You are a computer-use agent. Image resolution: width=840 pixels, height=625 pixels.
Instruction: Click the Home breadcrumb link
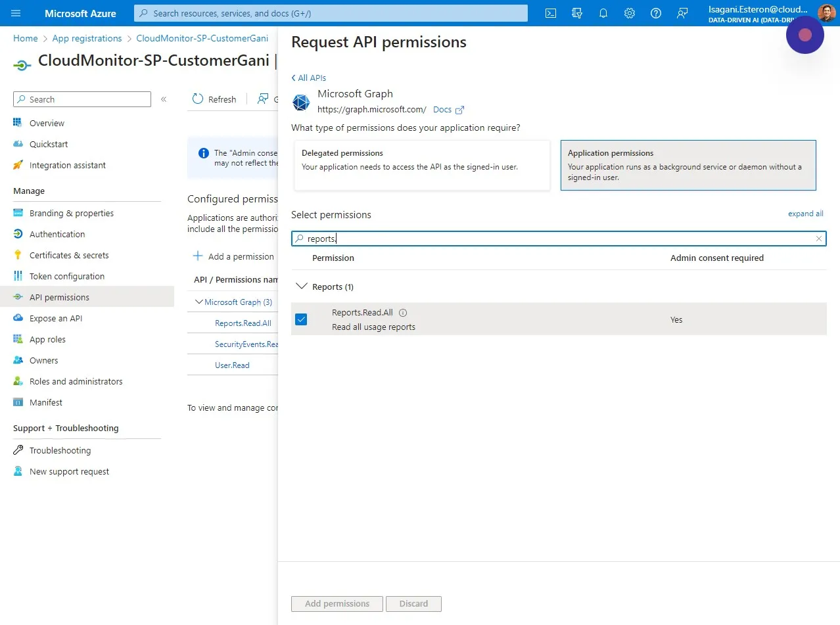26,38
